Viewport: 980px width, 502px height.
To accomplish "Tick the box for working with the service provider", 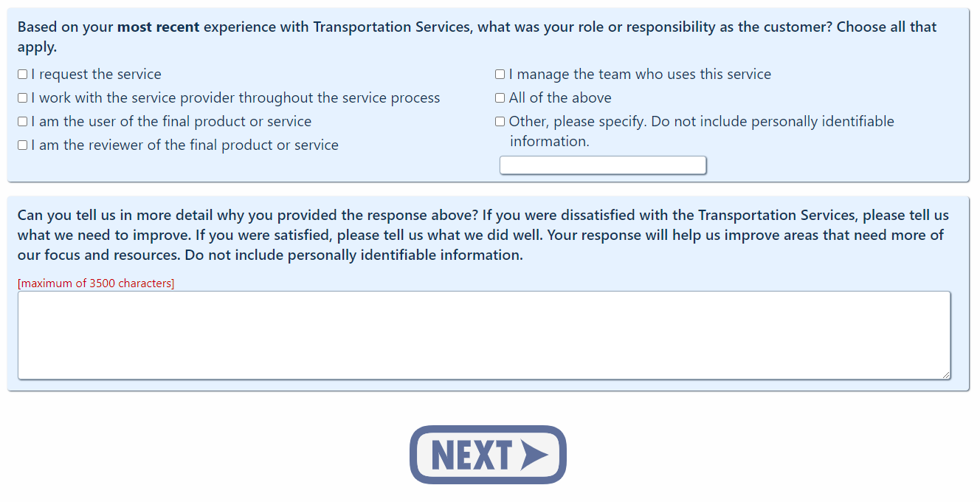I will tap(23, 98).
